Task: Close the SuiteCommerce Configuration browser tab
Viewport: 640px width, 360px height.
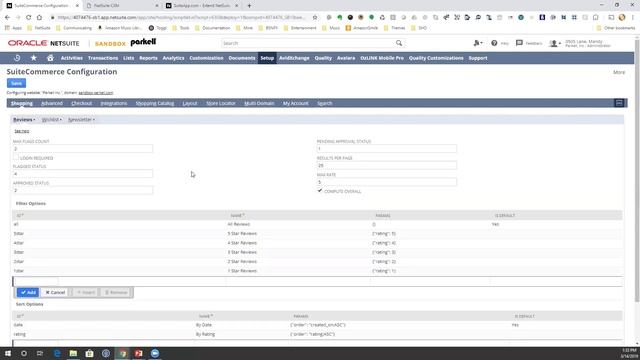Action: pos(77,6)
